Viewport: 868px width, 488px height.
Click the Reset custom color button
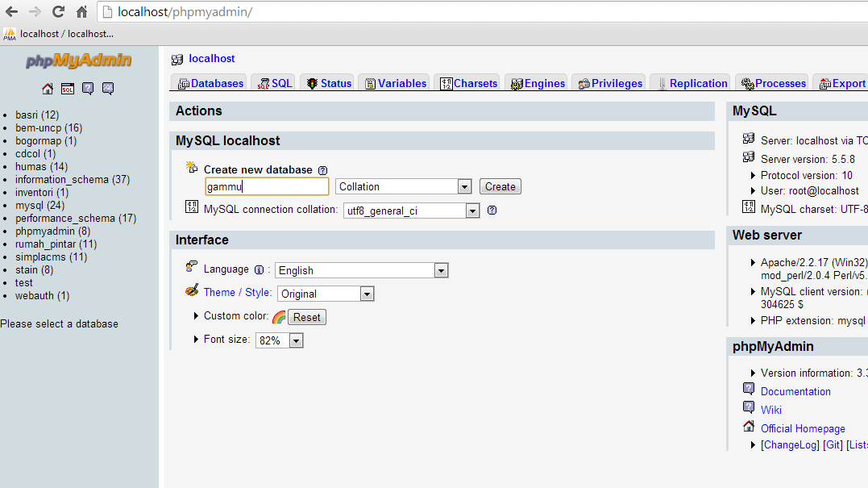pos(307,317)
